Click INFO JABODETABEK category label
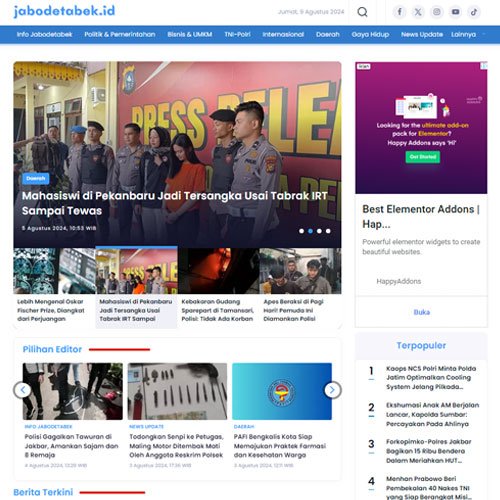Screen dimensions: 500x500 [48, 427]
